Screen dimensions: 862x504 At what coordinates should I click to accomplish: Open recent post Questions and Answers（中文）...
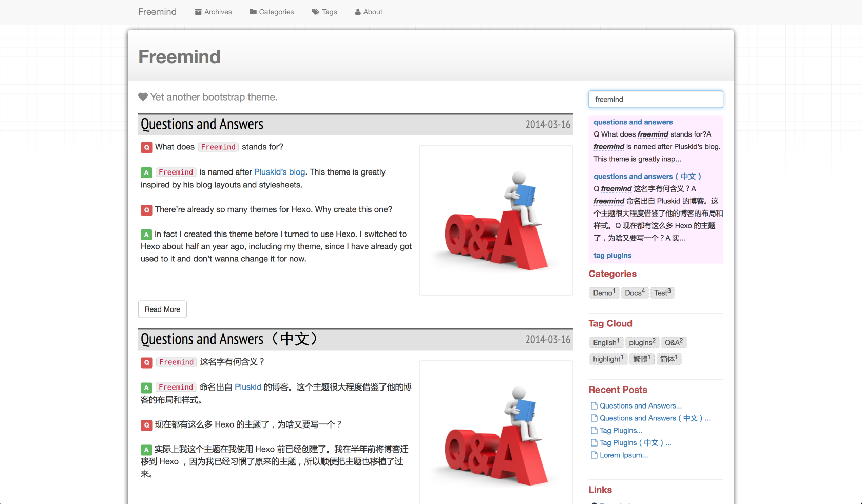pyautogui.click(x=655, y=418)
